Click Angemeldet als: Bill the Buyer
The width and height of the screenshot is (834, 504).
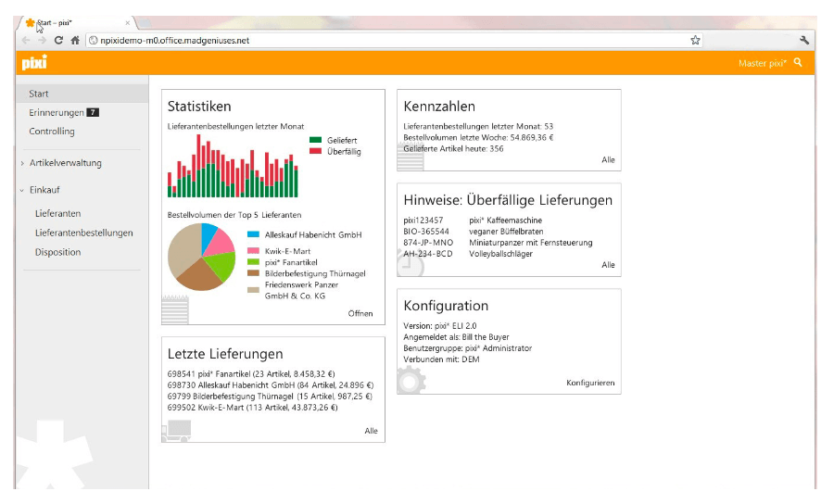(x=456, y=337)
